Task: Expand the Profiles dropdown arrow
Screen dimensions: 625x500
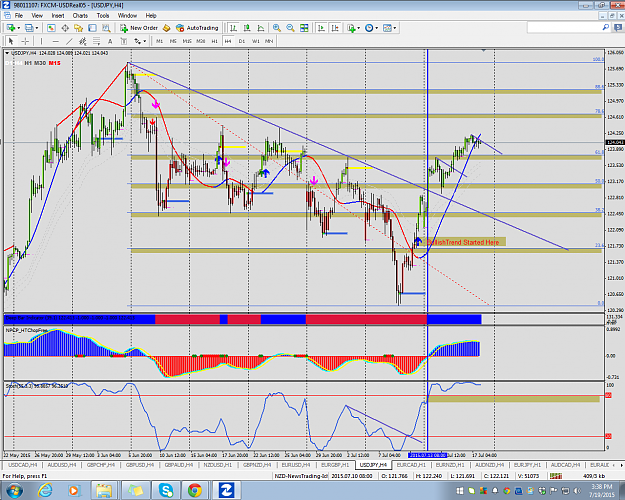Action: pos(37,28)
